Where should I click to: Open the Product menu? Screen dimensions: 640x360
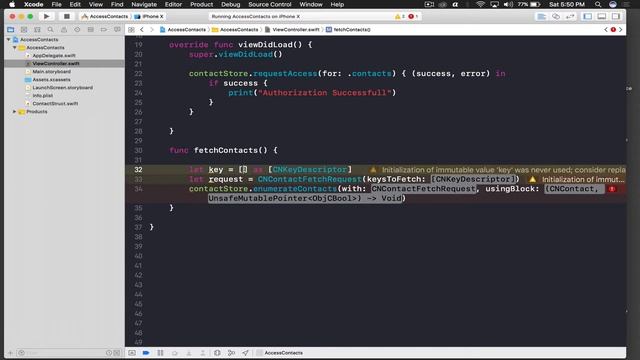201,4
